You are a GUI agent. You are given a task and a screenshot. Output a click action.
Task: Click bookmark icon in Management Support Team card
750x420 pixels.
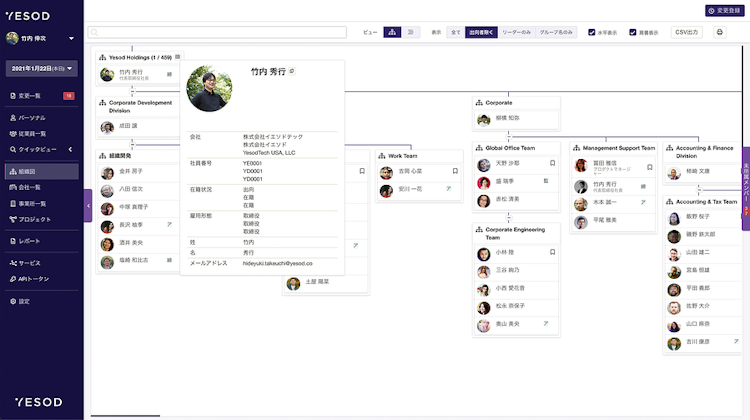(x=650, y=167)
